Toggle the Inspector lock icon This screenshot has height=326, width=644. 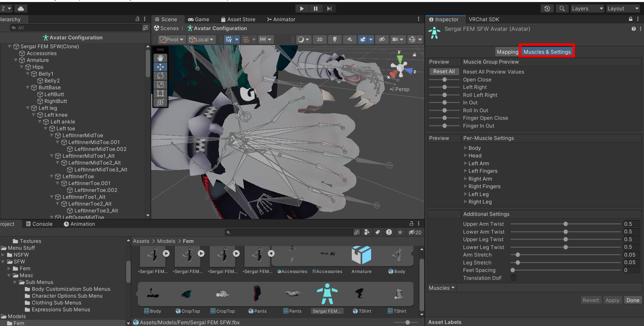[x=630, y=19]
